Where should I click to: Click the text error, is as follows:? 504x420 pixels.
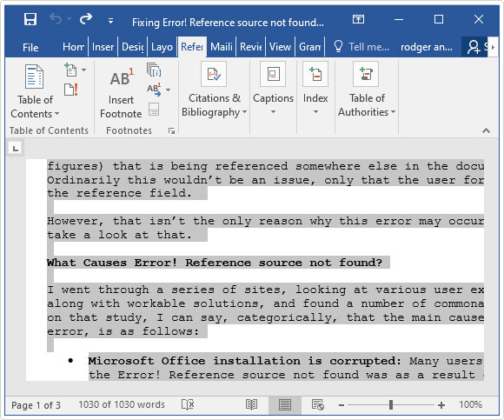coord(123,331)
